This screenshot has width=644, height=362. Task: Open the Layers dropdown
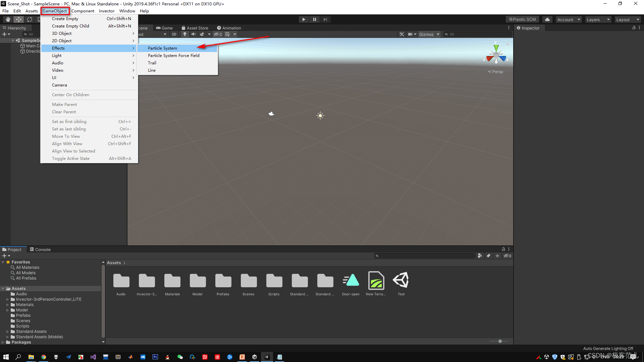598,19
